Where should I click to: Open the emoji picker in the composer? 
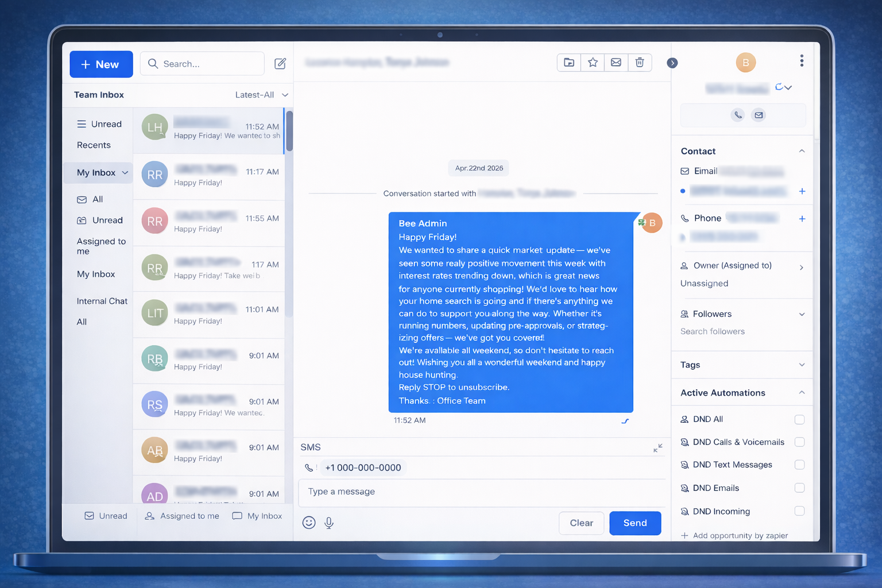[309, 523]
